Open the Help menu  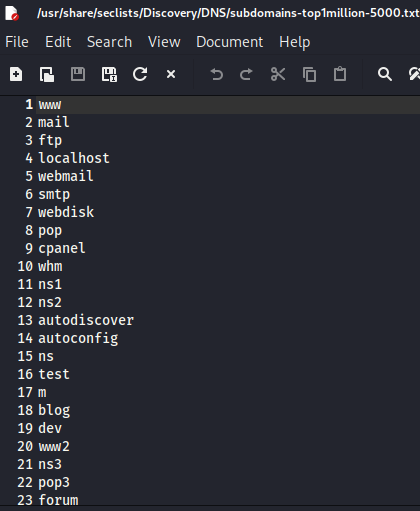[x=295, y=42]
